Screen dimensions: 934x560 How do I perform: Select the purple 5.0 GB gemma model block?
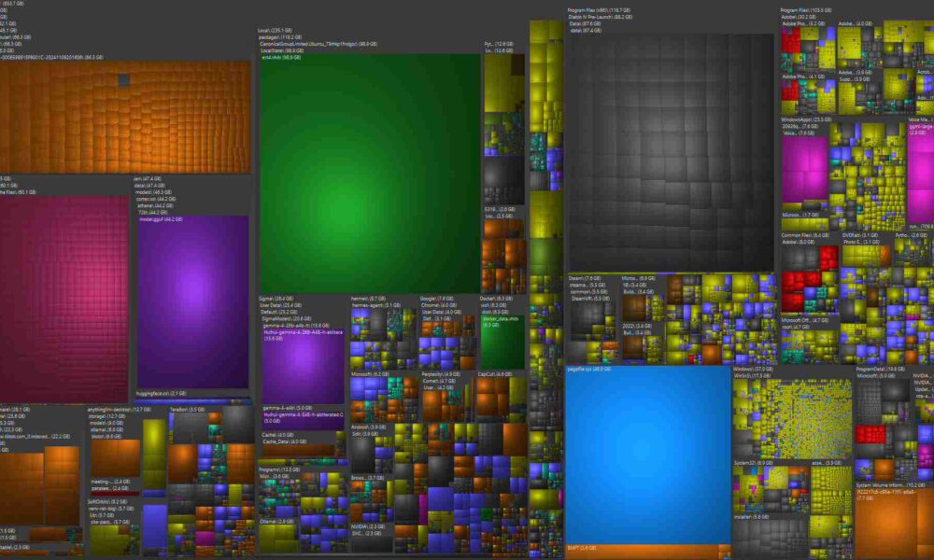(304, 420)
